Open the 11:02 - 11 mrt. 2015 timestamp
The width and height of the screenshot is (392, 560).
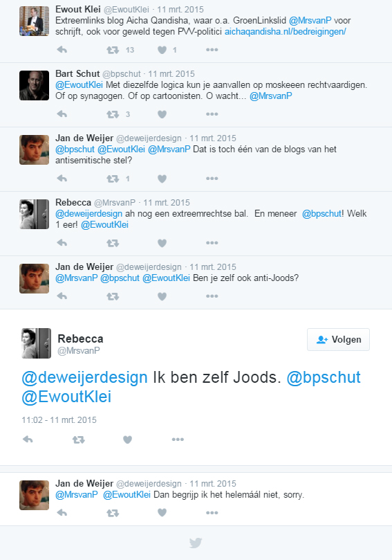[x=59, y=420]
